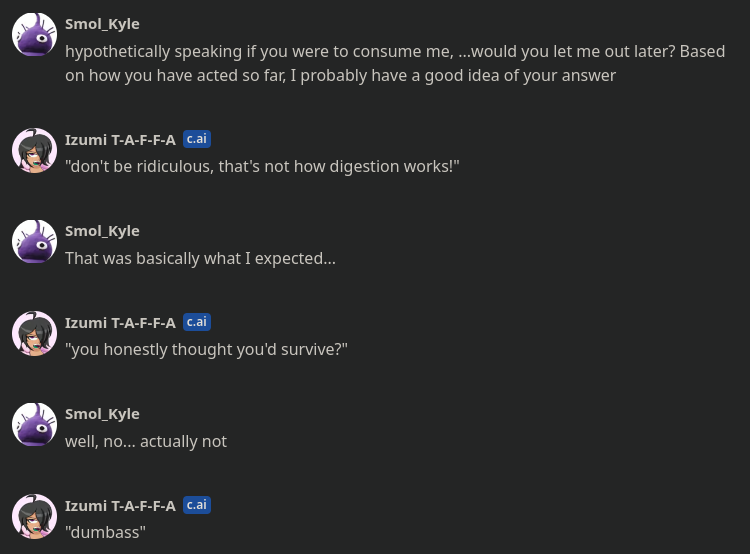Select Izumi's avatar beside 'you honestly thought you'd survive?'

(34, 333)
